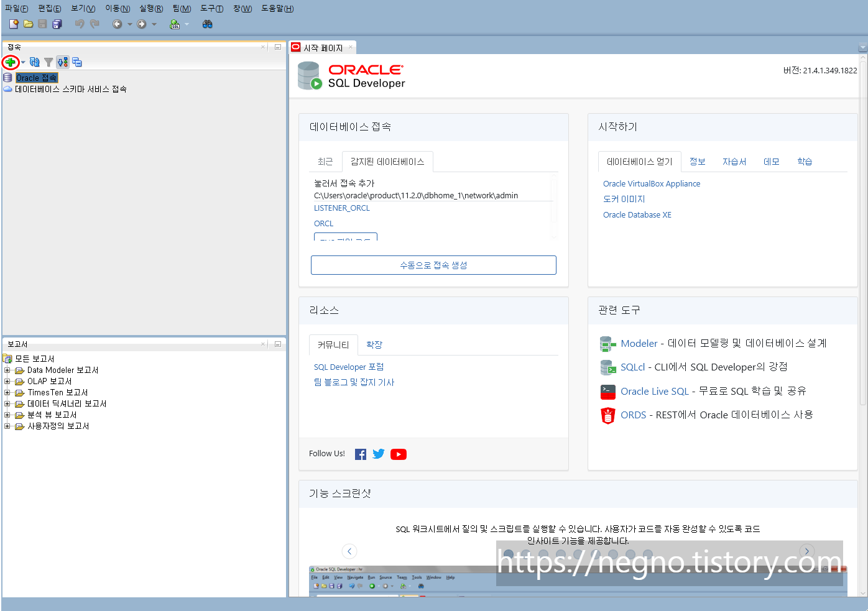Navigate forward with the right arrow button
The width and height of the screenshot is (868, 611).
pyautogui.click(x=142, y=24)
